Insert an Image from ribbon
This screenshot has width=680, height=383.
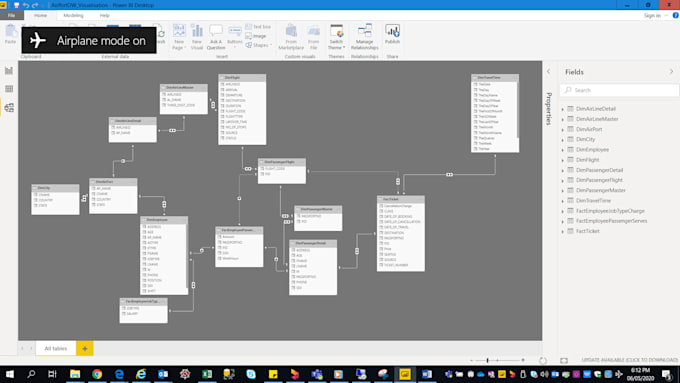256,36
